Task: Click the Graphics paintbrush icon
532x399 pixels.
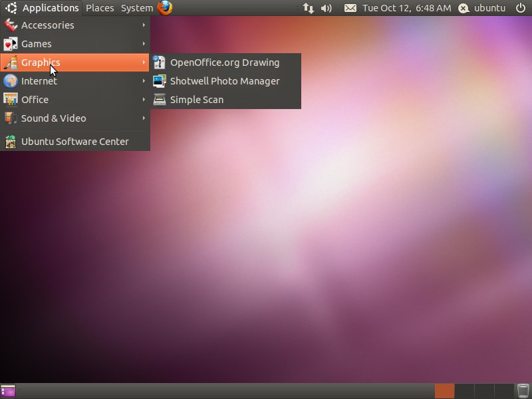Action: pos(11,63)
